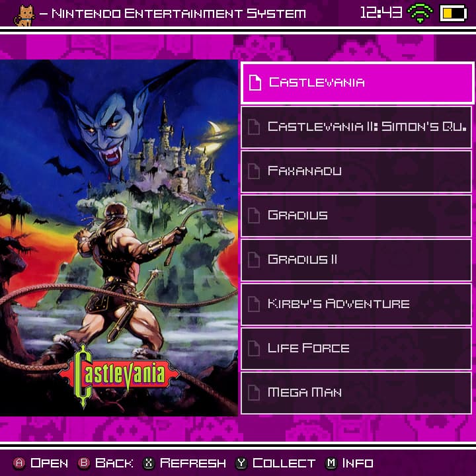Click the file icon beside Life Force
Viewport: 476px width, 476px height.
253,348
